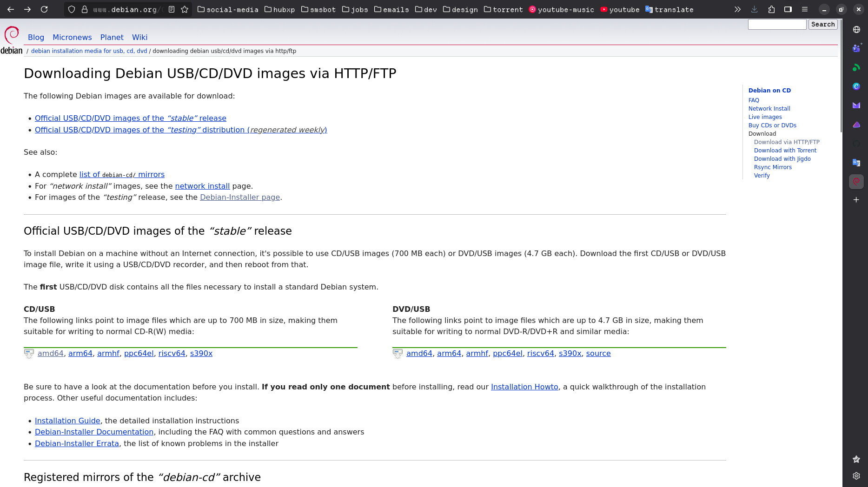This screenshot has width=868, height=487.
Task: Open the Microsoft Teams sidebar app
Action: [x=856, y=48]
